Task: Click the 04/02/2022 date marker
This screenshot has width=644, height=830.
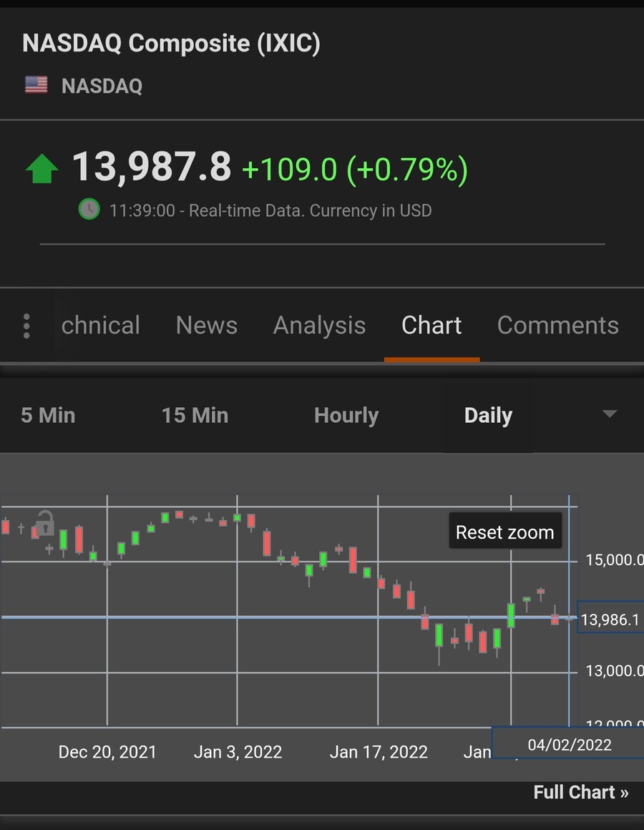Action: [569, 745]
